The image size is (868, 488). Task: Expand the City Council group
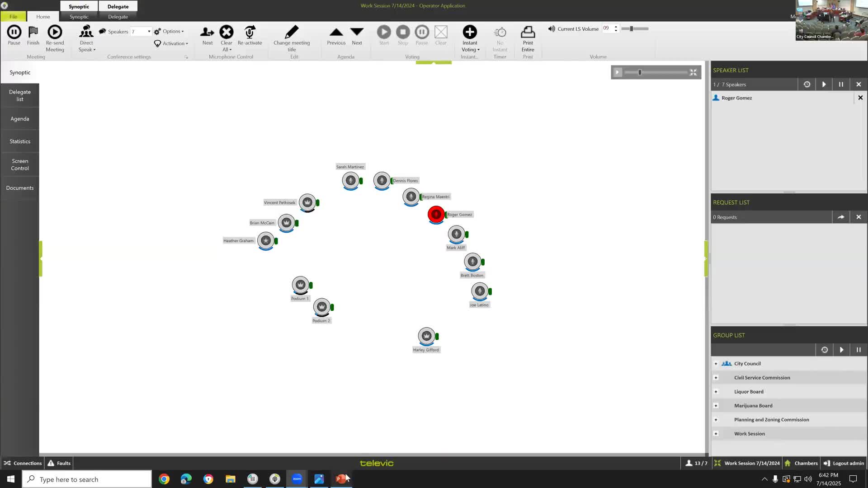(x=716, y=364)
